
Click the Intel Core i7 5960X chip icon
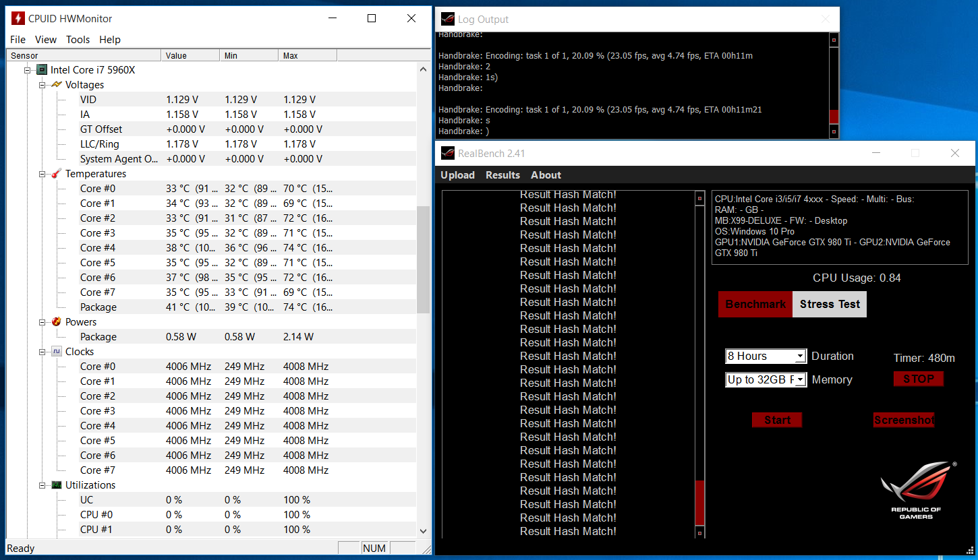pyautogui.click(x=42, y=70)
